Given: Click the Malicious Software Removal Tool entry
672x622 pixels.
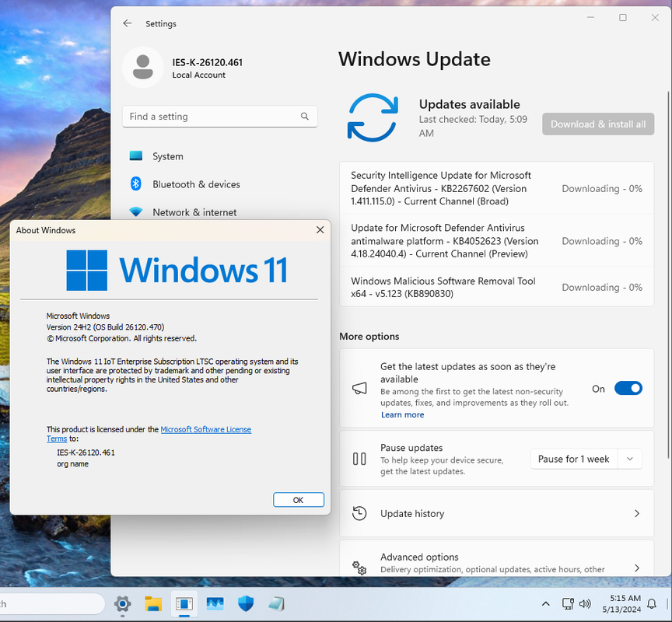Looking at the screenshot, I should click(x=496, y=287).
